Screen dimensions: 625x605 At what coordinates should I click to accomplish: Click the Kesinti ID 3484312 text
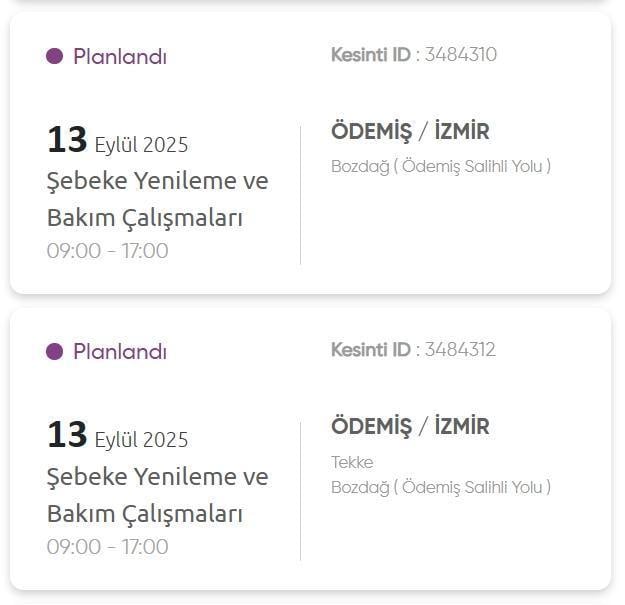413,349
